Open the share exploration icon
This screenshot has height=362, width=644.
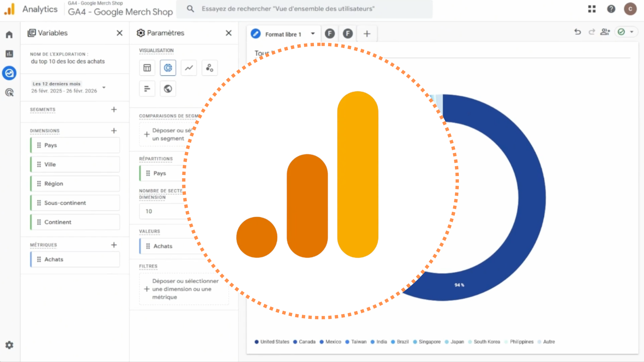[605, 31]
